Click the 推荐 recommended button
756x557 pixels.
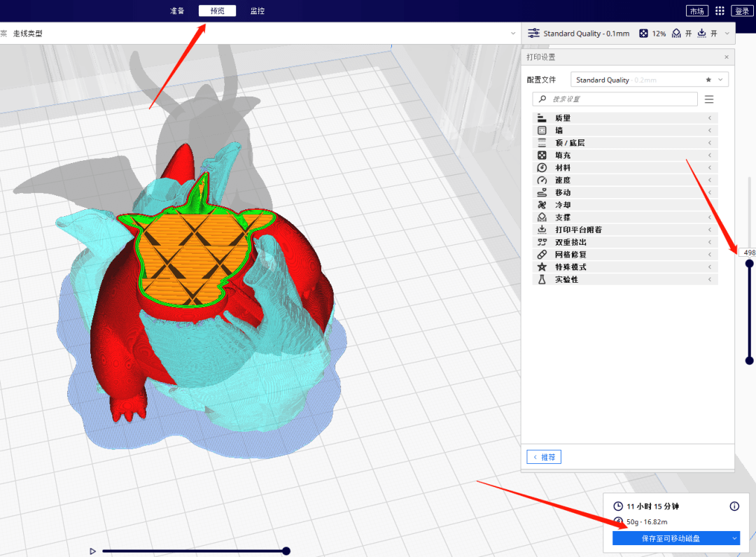[544, 457]
